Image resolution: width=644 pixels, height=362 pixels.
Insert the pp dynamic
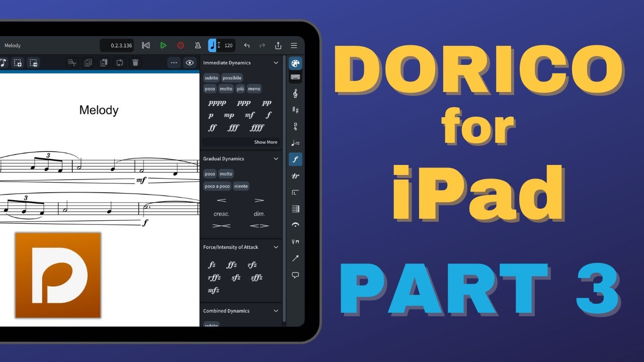[267, 103]
